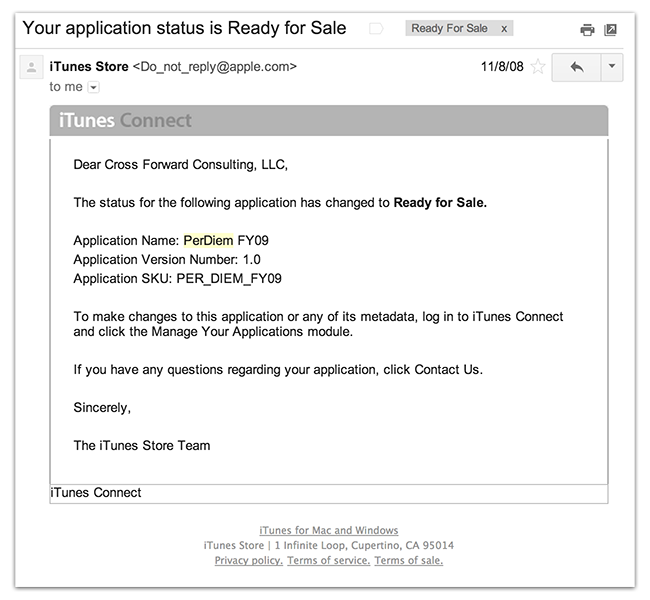Image resolution: width=650 pixels, height=600 pixels.
Task: Click the 'Sincerely,' line
Action: [102, 408]
